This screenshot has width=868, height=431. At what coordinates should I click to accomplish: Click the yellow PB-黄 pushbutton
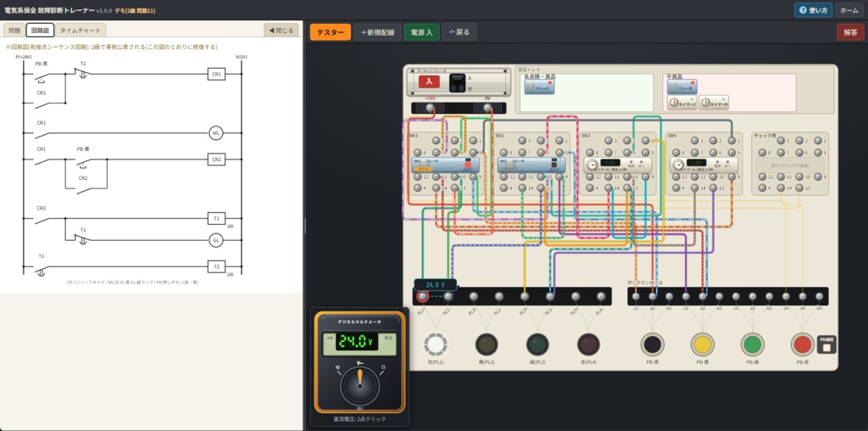click(703, 344)
